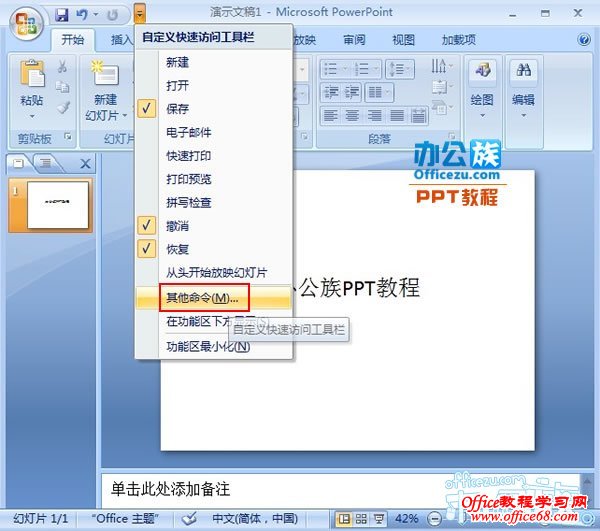This screenshot has width=600, height=531.
Task: Click the Convert to SmartArt icon
Action: coord(439,107)
